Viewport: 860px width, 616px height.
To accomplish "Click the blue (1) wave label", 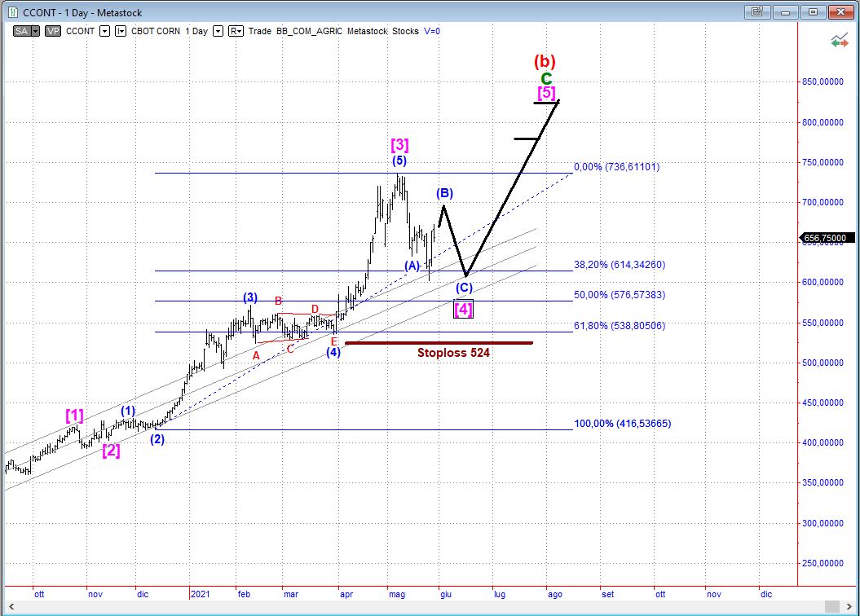I will 128,411.
